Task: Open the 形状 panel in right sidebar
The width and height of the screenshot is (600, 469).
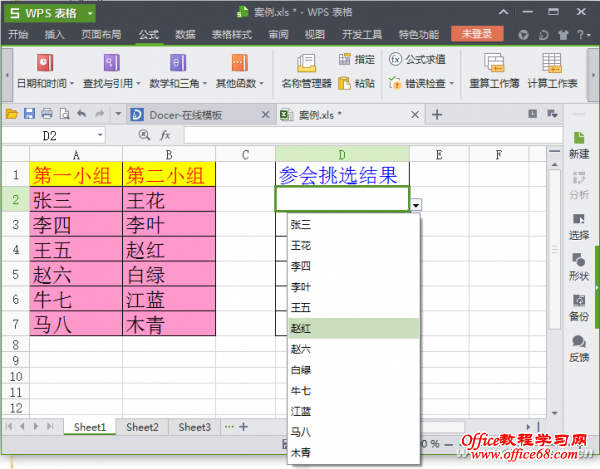Action: [x=578, y=266]
